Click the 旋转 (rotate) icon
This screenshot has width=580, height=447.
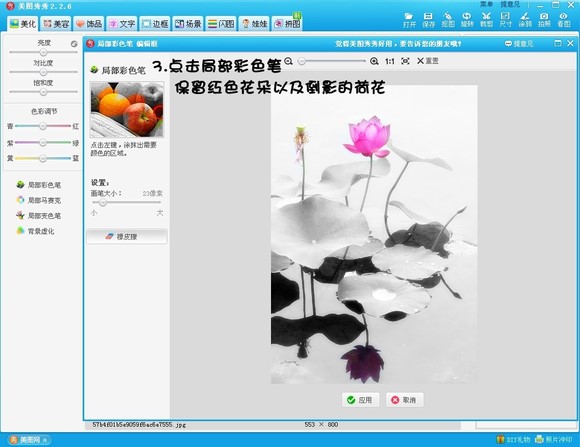click(467, 16)
